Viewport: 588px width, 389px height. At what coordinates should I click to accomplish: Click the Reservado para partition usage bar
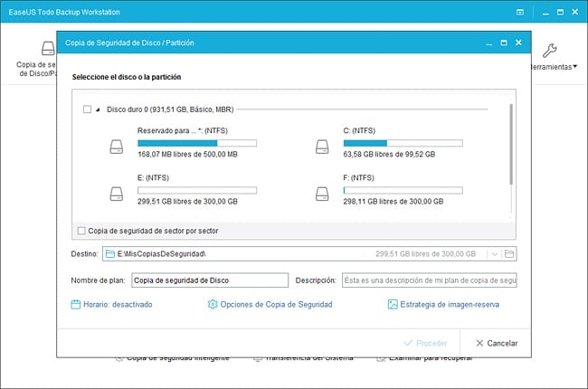click(197, 143)
